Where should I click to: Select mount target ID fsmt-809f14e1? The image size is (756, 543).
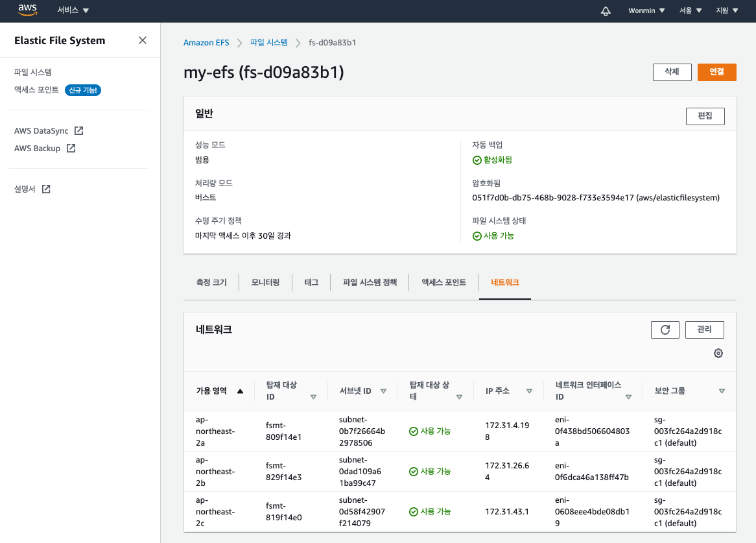pyautogui.click(x=283, y=431)
